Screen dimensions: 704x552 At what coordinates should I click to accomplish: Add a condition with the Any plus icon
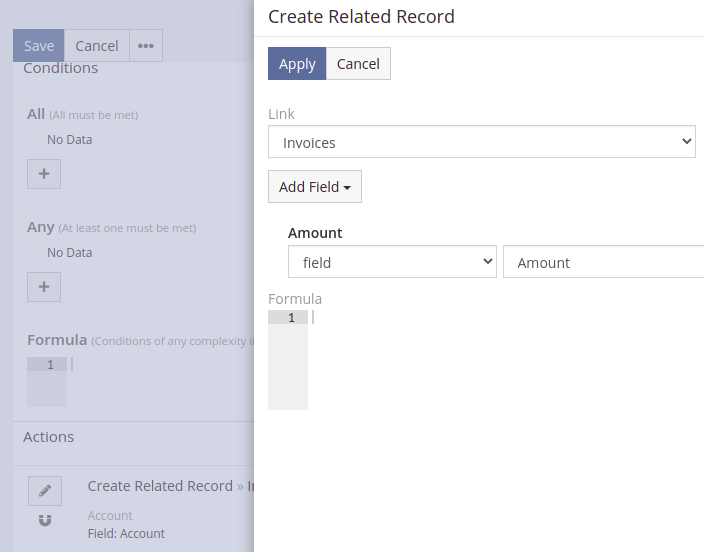click(x=44, y=287)
